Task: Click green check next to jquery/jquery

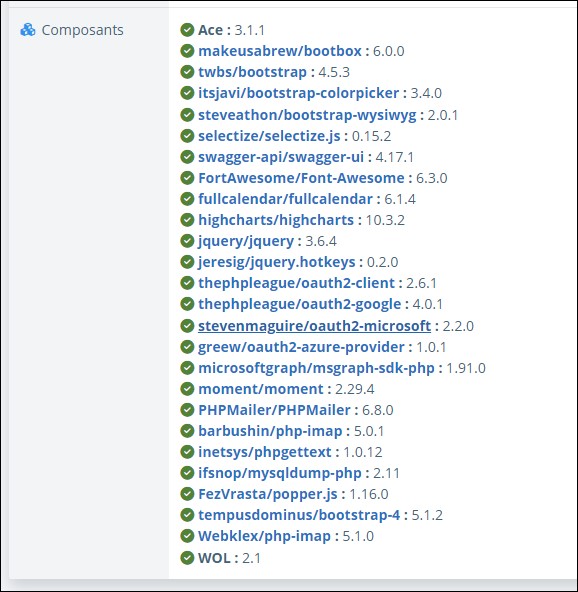Action: [187, 241]
